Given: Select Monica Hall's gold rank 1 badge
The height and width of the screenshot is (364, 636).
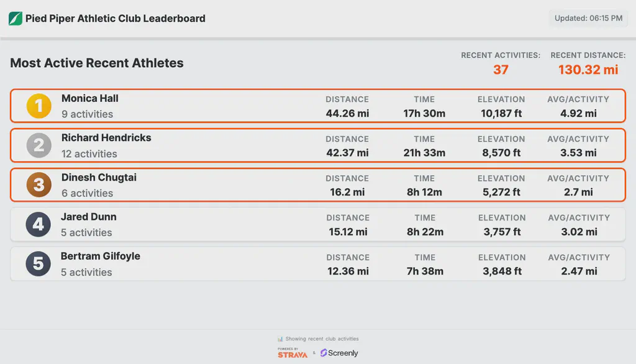Looking at the screenshot, I should [x=38, y=106].
